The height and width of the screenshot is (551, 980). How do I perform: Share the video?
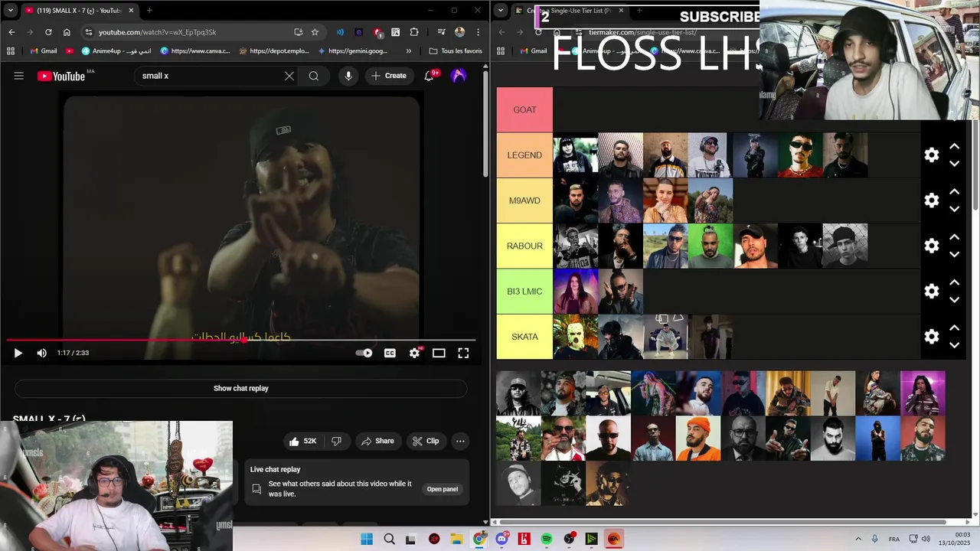tap(377, 441)
